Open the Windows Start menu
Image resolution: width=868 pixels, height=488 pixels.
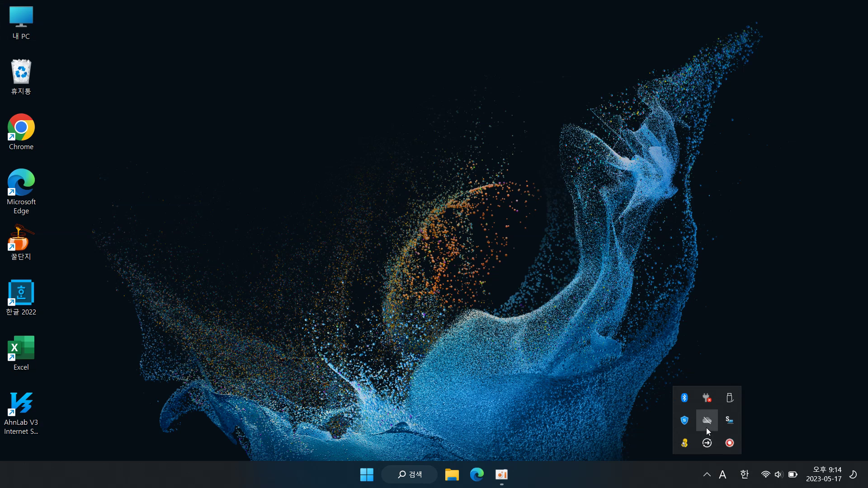pos(367,474)
